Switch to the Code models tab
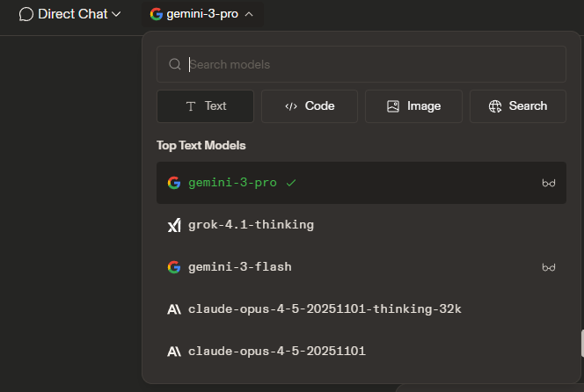The height and width of the screenshot is (392, 584). [310, 106]
